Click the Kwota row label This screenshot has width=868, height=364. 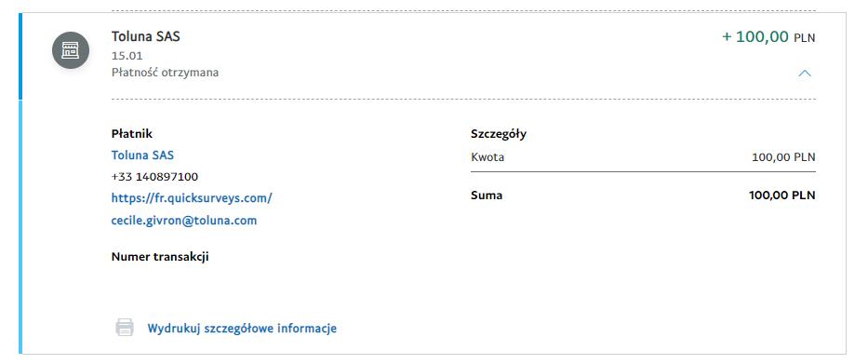pos(487,157)
